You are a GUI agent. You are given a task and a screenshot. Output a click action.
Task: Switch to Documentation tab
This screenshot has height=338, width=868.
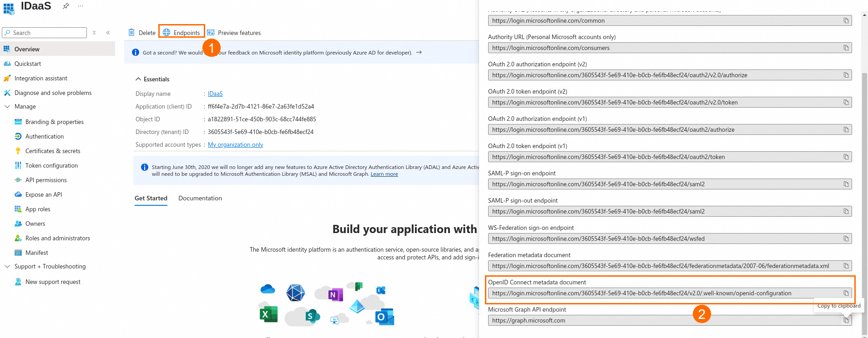(200, 198)
